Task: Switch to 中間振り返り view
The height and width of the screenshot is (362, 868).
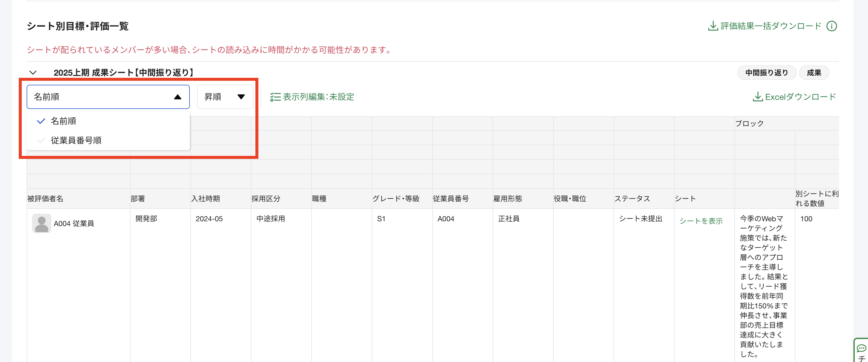Action: coord(766,73)
